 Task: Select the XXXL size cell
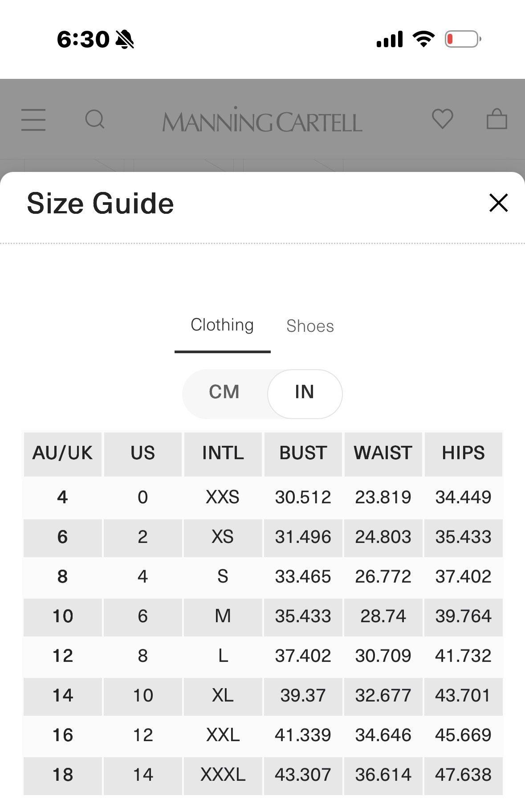(223, 775)
